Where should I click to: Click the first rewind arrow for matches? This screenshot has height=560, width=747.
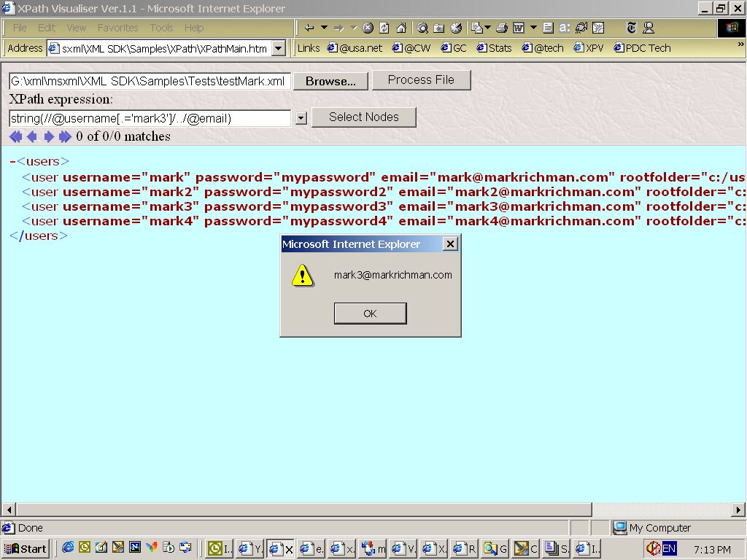(x=16, y=136)
